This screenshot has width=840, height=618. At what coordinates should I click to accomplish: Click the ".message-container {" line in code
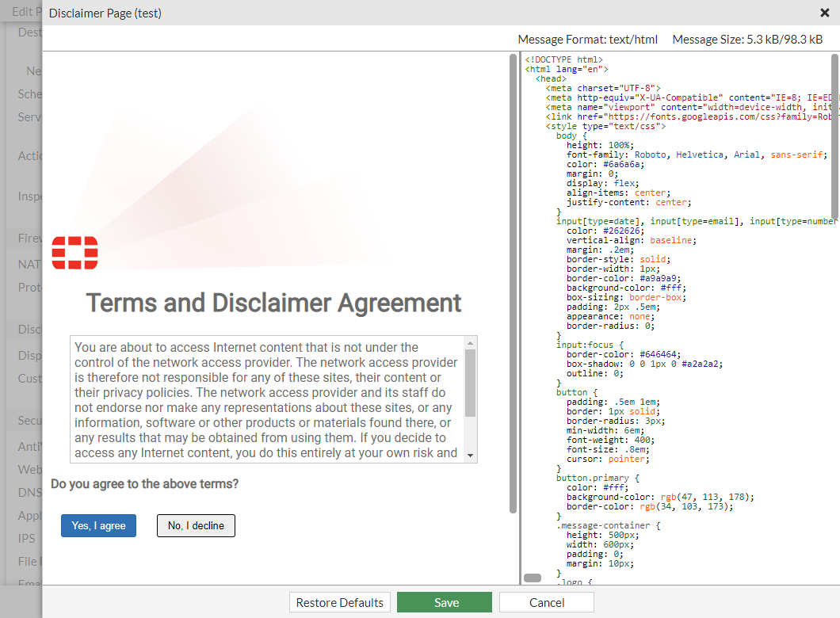tap(608, 525)
